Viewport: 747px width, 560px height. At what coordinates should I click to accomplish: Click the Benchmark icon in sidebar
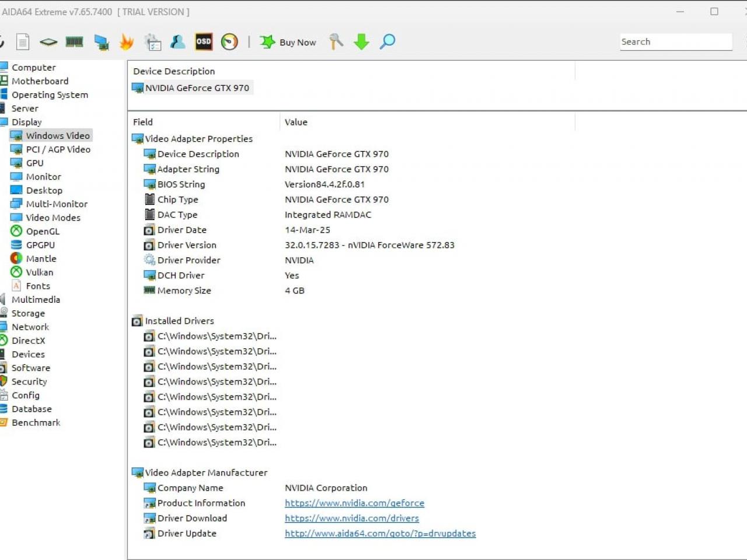click(4, 422)
